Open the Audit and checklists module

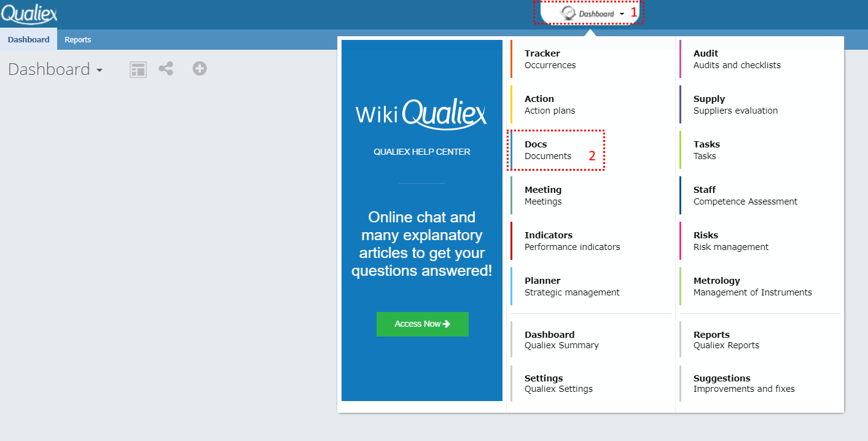coord(760,59)
